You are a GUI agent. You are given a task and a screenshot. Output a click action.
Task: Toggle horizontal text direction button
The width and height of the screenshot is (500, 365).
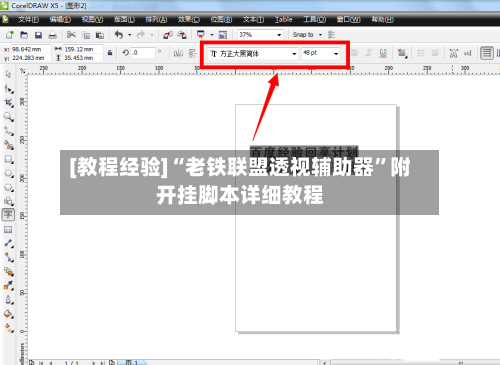click(487, 53)
